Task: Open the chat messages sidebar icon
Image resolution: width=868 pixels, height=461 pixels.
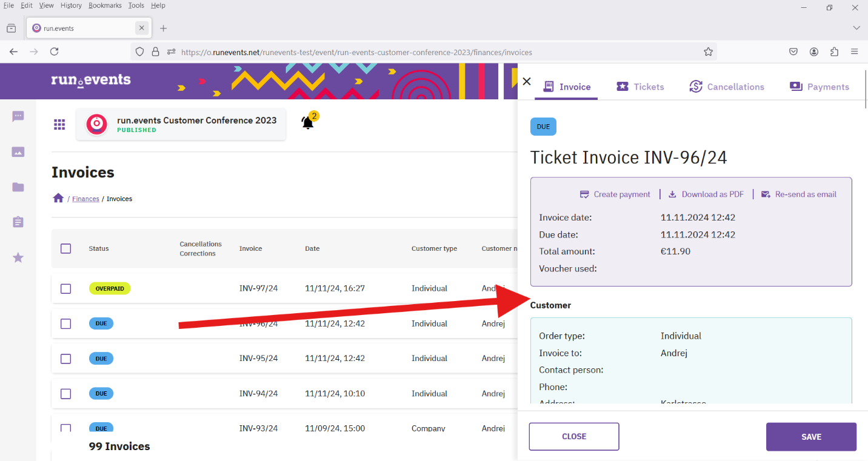Action: point(18,116)
